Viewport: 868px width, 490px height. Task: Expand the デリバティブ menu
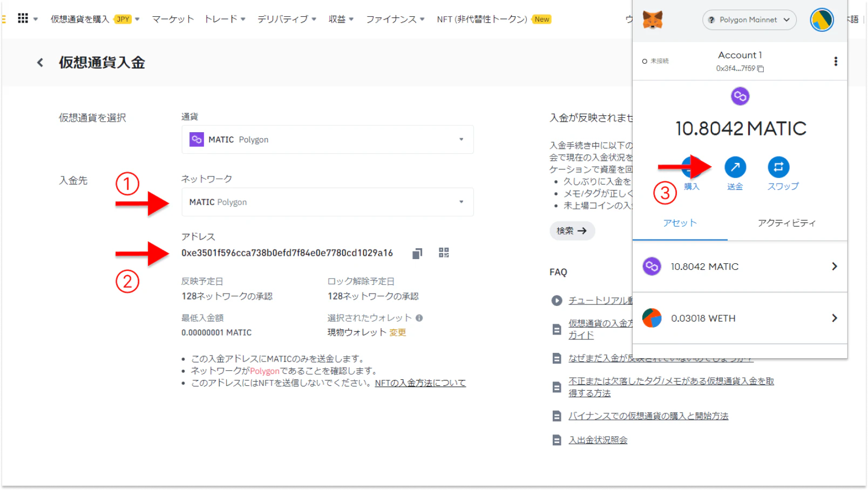click(x=287, y=19)
